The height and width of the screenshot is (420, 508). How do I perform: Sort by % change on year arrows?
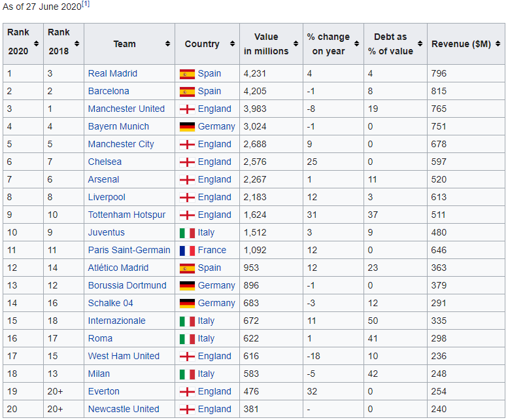tap(357, 43)
